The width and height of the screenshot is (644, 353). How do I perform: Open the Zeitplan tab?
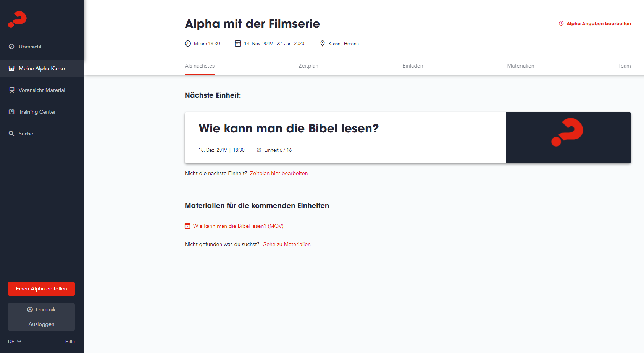308,66
